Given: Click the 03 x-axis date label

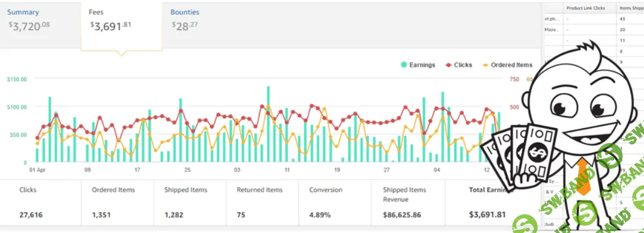Looking at the screenshot, I should (238, 170).
